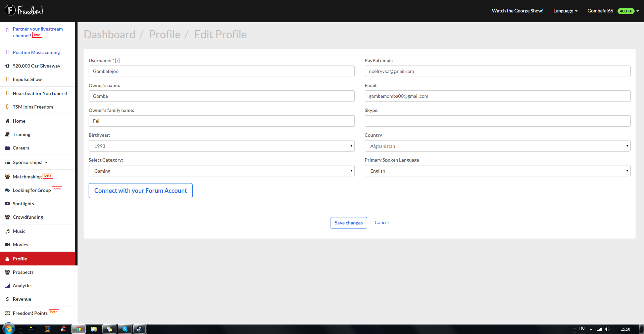Click into the Skype input field
The image size is (644, 334).
point(497,121)
